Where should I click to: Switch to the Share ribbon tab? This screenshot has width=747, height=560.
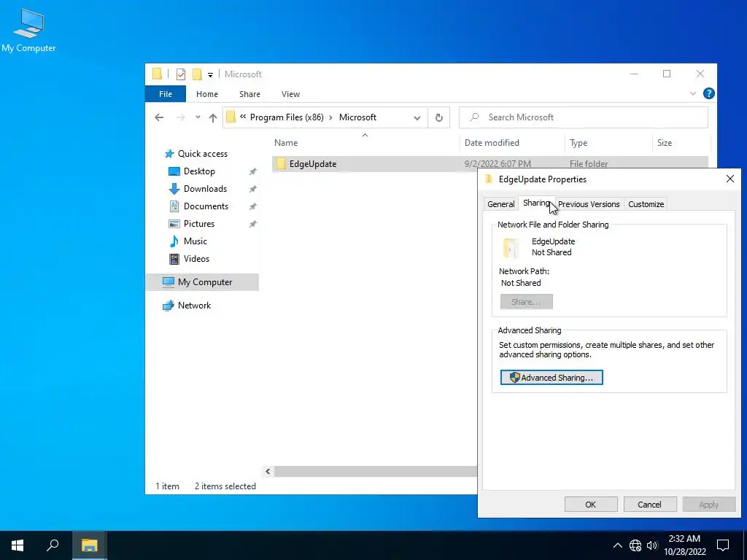pyautogui.click(x=249, y=94)
